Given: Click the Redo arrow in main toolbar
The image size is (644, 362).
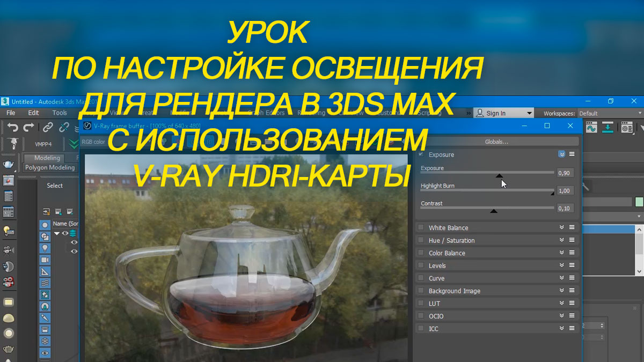Looking at the screenshot, I should [x=29, y=128].
